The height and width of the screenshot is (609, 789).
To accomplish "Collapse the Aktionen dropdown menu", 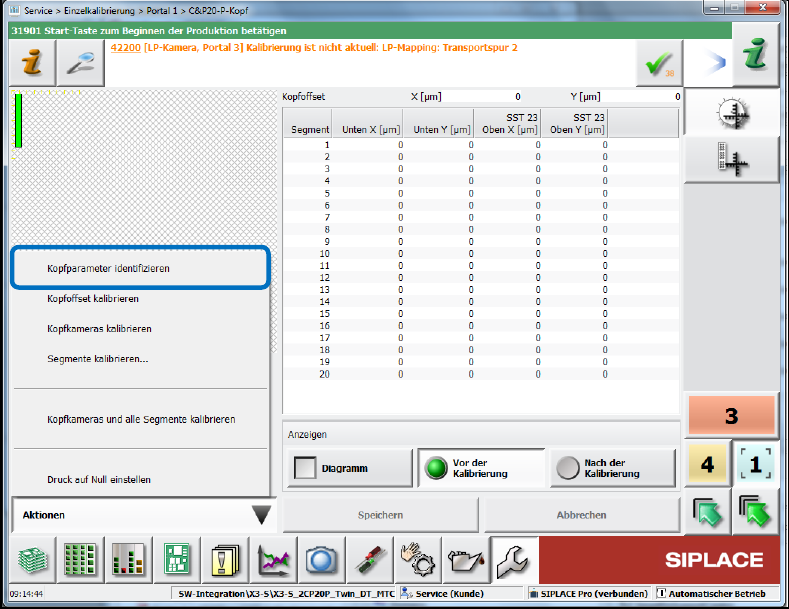I will point(144,515).
